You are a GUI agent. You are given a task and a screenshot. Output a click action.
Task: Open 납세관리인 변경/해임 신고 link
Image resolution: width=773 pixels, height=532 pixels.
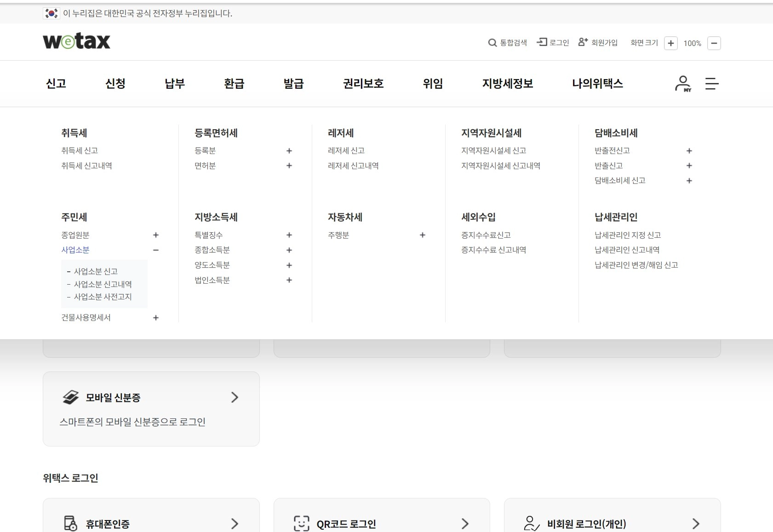[636, 265]
